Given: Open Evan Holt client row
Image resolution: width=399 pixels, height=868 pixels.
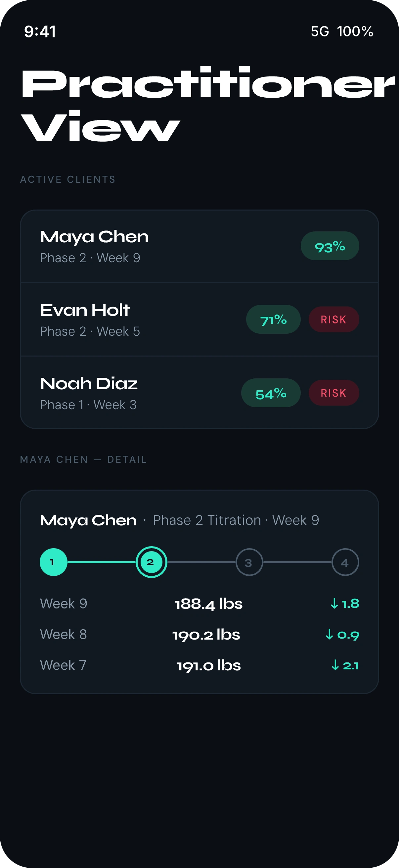Looking at the screenshot, I should pyautogui.click(x=135, y=319).
